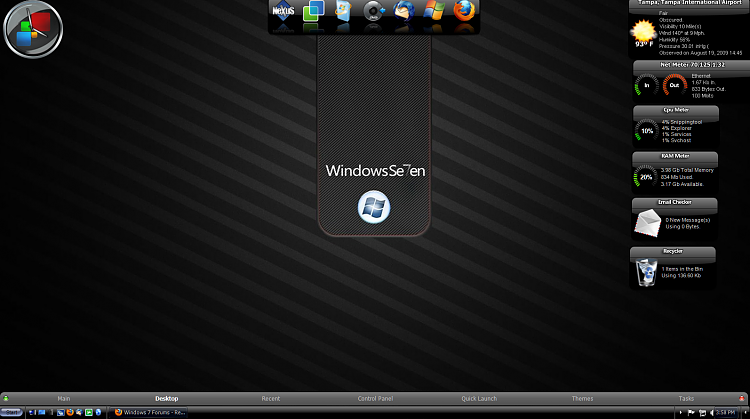Click the sun weather icon

[643, 31]
